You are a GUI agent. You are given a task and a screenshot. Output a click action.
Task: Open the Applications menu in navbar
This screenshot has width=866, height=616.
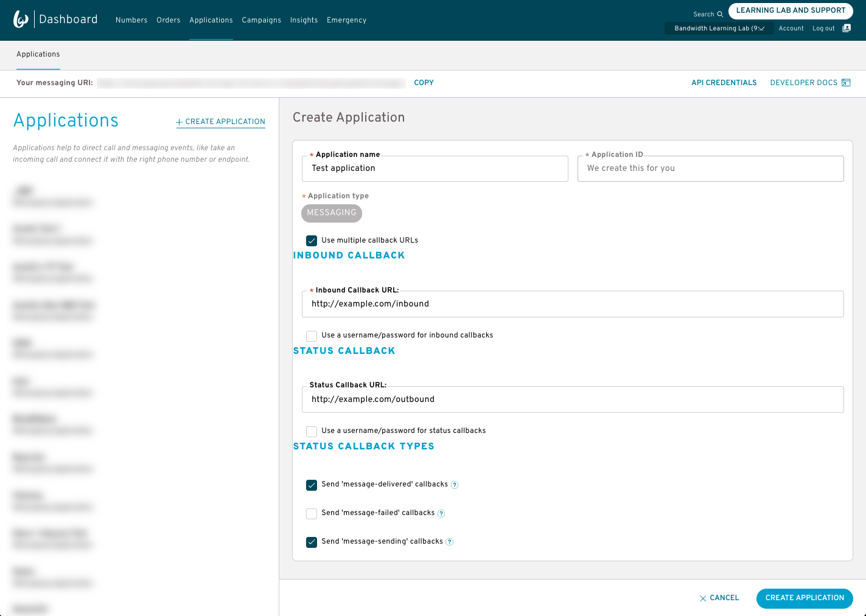[211, 20]
